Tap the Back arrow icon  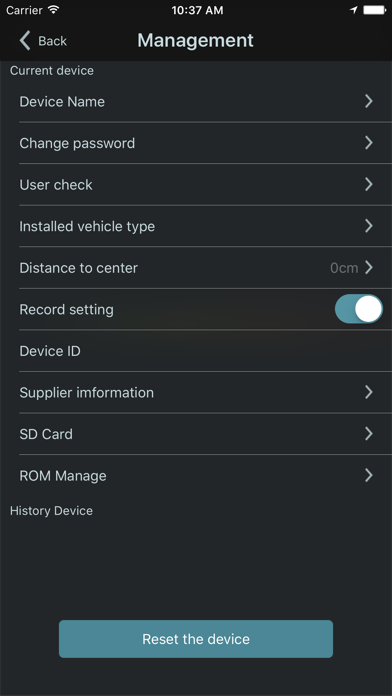tap(25, 41)
